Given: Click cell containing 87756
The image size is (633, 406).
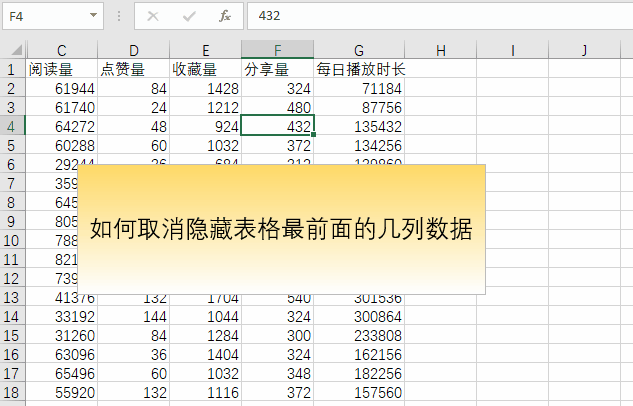Looking at the screenshot, I should [x=359, y=107].
